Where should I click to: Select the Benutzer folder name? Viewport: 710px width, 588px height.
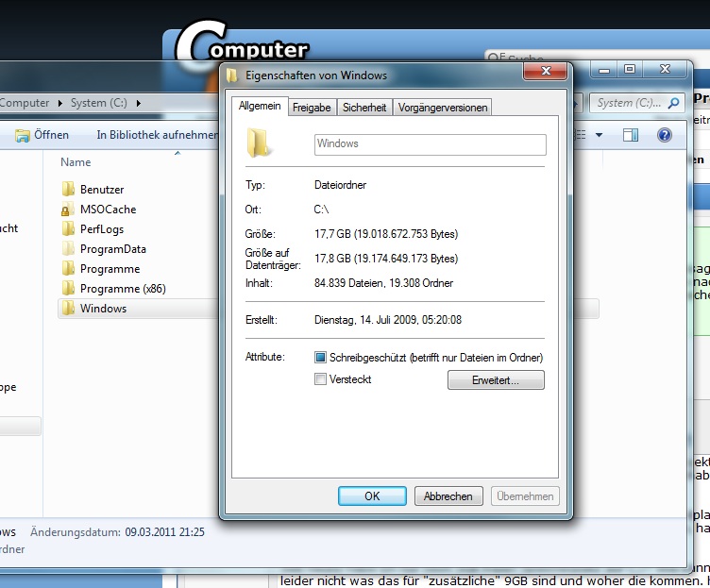coord(102,190)
